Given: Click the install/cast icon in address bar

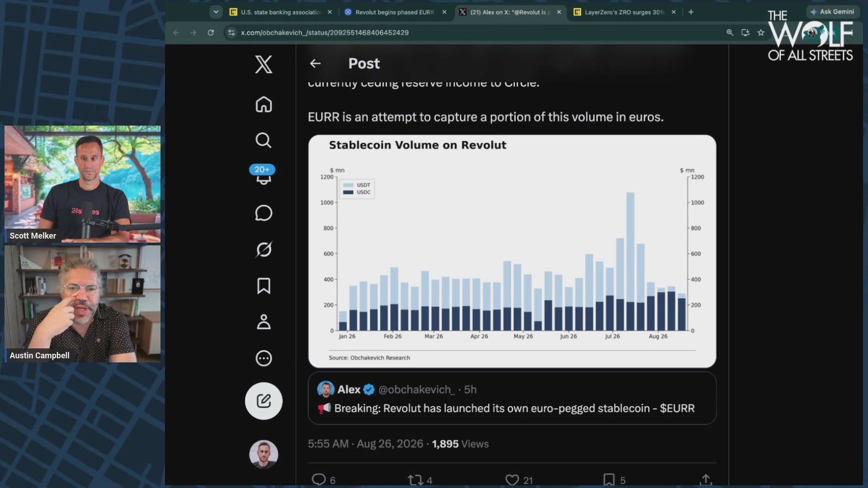Looking at the screenshot, I should (745, 33).
